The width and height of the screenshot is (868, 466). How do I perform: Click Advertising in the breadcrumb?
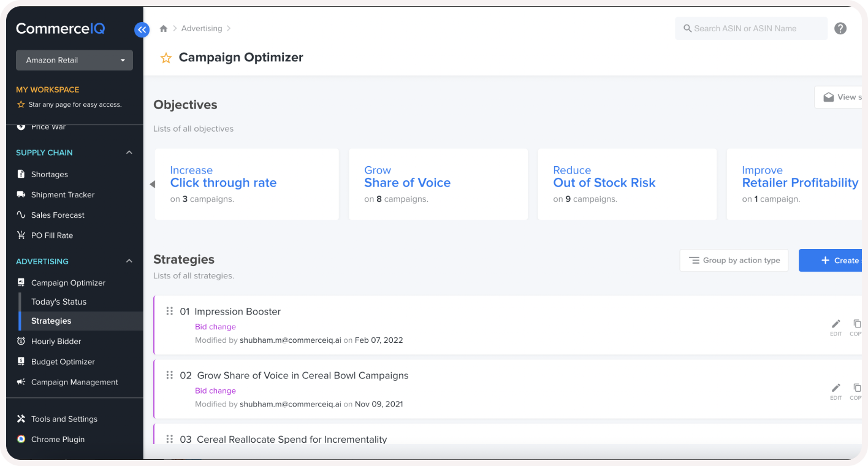click(x=202, y=28)
